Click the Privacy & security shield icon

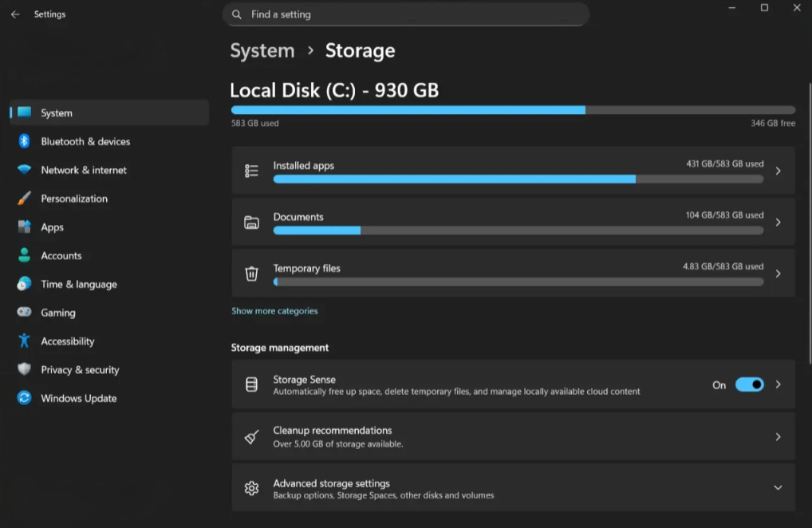[x=25, y=369]
